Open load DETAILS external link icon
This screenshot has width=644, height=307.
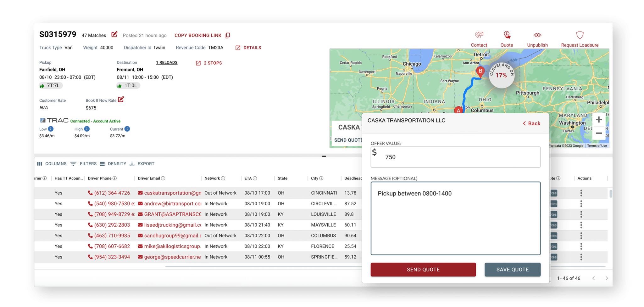238,48
